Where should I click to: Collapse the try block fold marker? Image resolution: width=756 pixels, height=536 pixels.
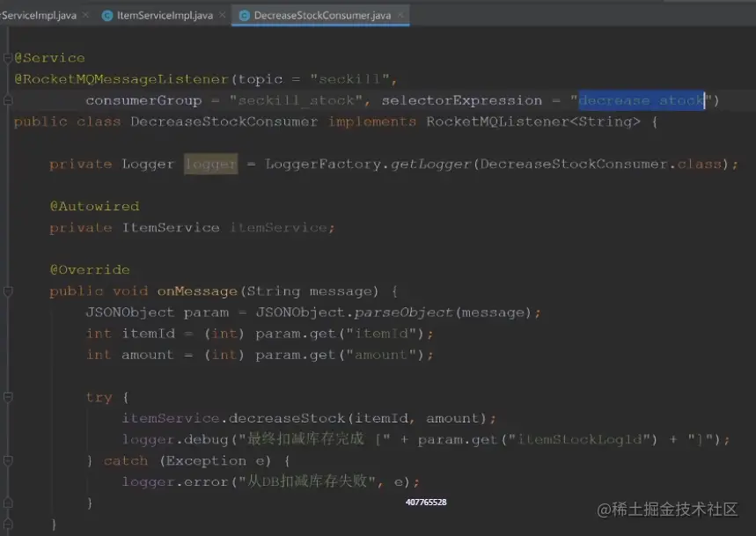[x=7, y=397]
